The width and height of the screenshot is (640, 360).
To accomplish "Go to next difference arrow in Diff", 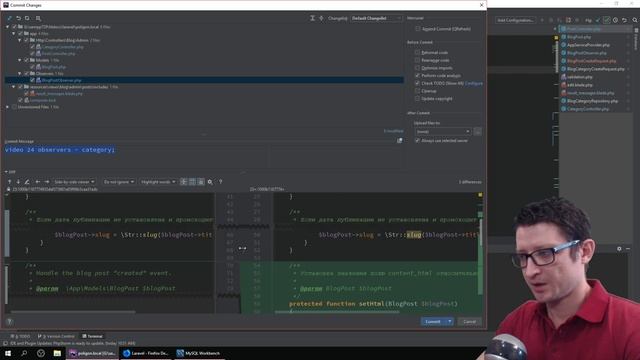I will point(18,182).
